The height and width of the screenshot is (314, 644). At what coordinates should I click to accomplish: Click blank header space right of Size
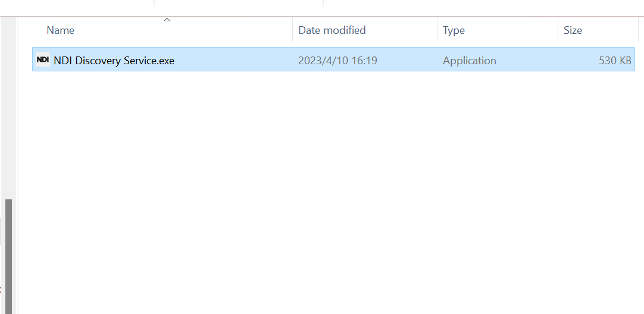(x=641, y=30)
